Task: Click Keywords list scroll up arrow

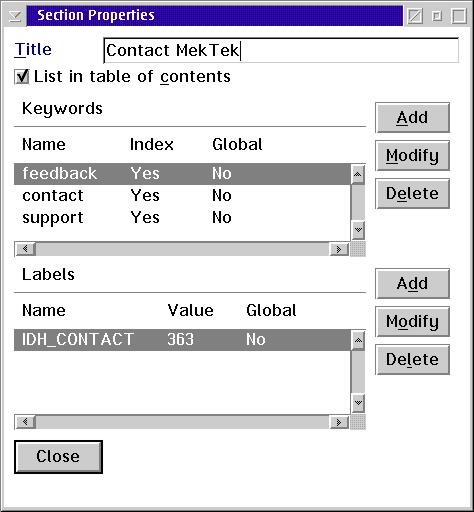Action: 358,174
